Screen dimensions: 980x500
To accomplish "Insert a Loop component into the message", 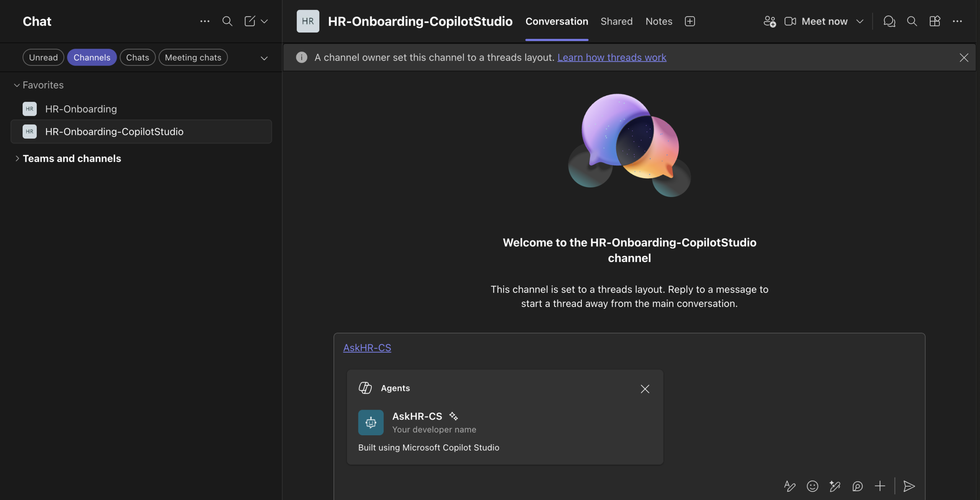I will click(857, 486).
